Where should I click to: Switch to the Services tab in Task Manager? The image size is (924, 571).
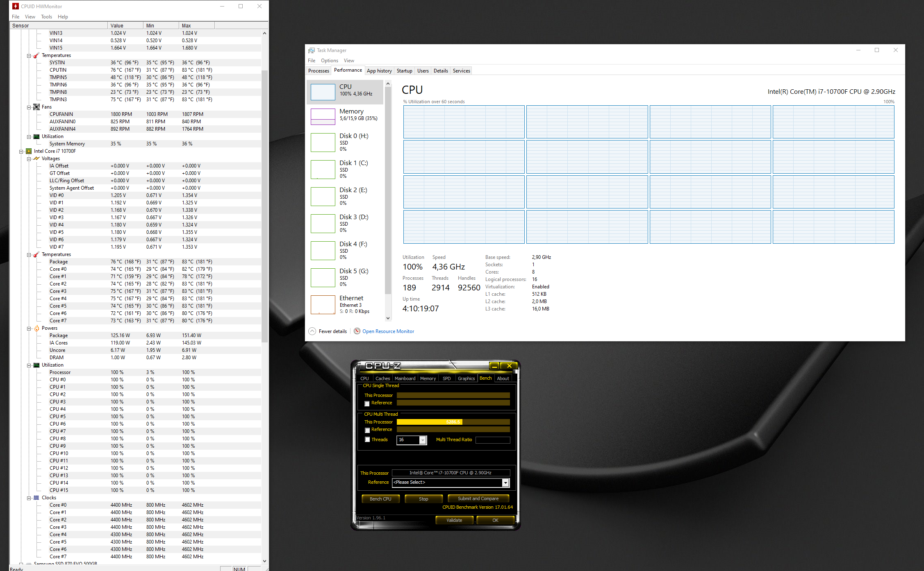coord(461,71)
